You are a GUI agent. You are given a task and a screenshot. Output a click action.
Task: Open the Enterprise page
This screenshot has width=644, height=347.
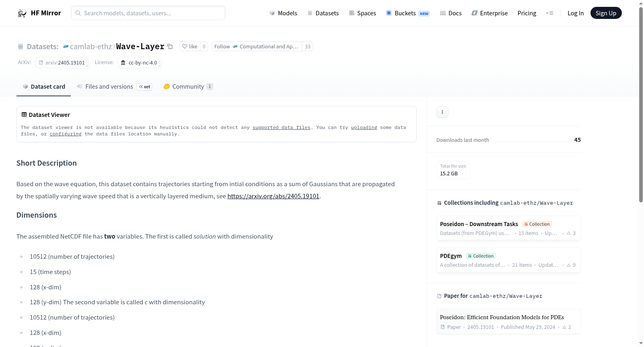(x=489, y=13)
